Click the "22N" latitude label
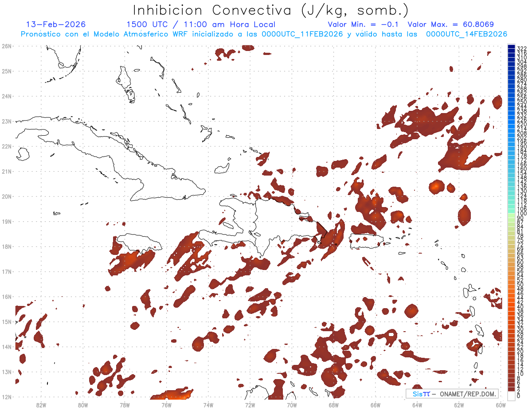 tap(7, 146)
